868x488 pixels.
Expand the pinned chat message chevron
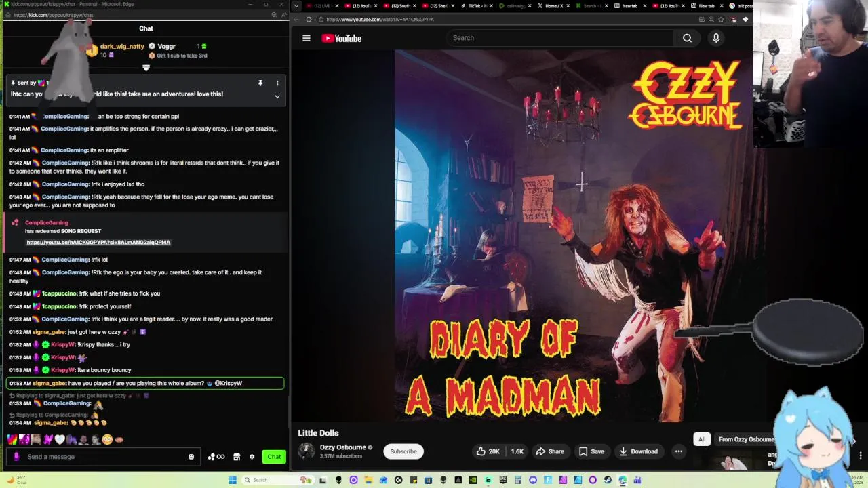[277, 97]
